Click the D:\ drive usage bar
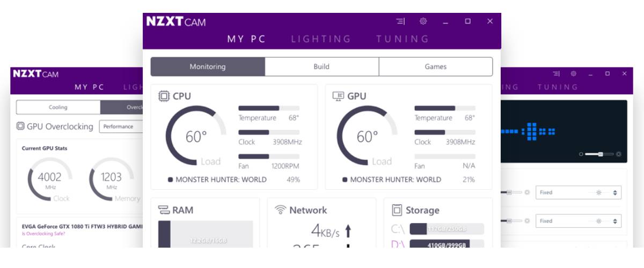 click(447, 244)
